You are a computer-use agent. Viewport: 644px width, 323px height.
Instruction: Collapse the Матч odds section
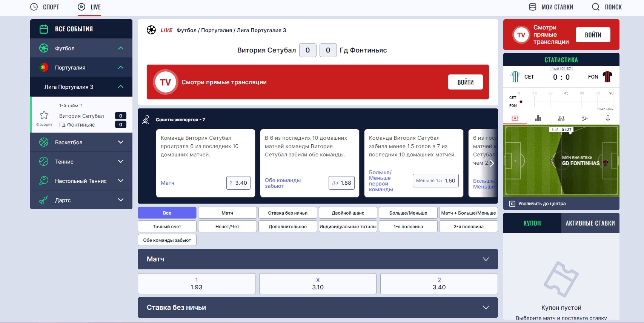(x=318, y=259)
